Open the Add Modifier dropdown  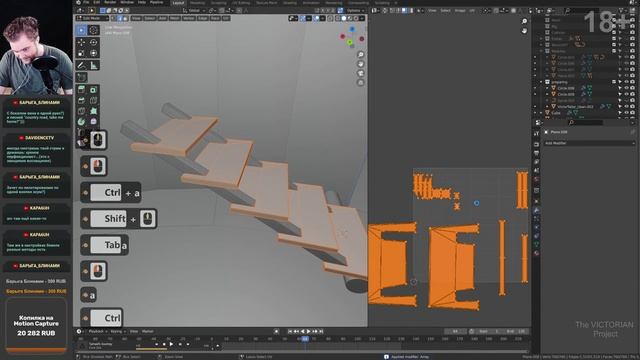click(x=589, y=143)
